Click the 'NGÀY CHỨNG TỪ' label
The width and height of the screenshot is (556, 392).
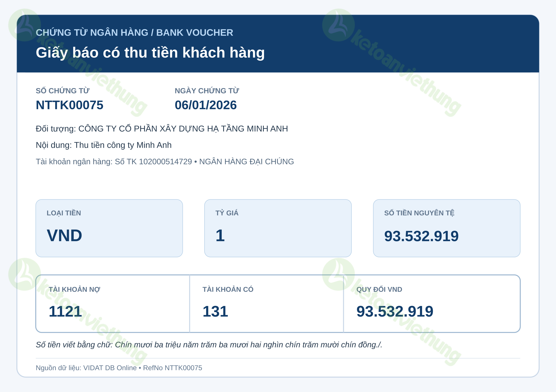tap(207, 91)
